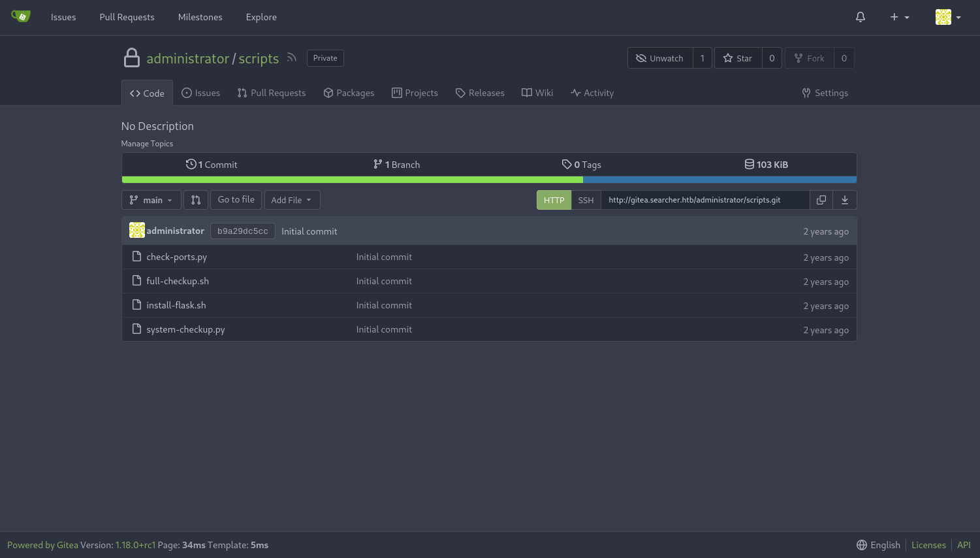The height and width of the screenshot is (558, 980).
Task: Open the Gitea home logo
Action: click(x=21, y=17)
